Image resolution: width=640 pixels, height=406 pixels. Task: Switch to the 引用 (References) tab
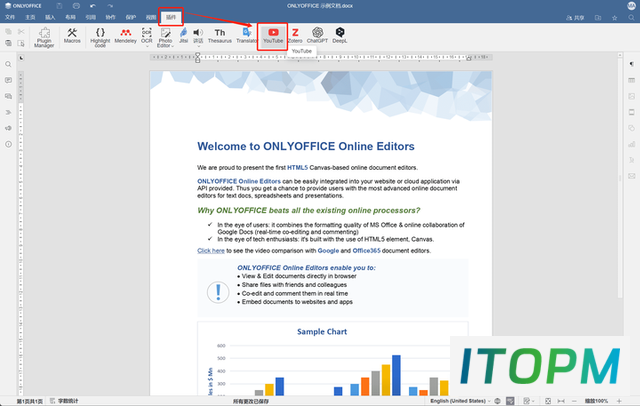point(90,17)
